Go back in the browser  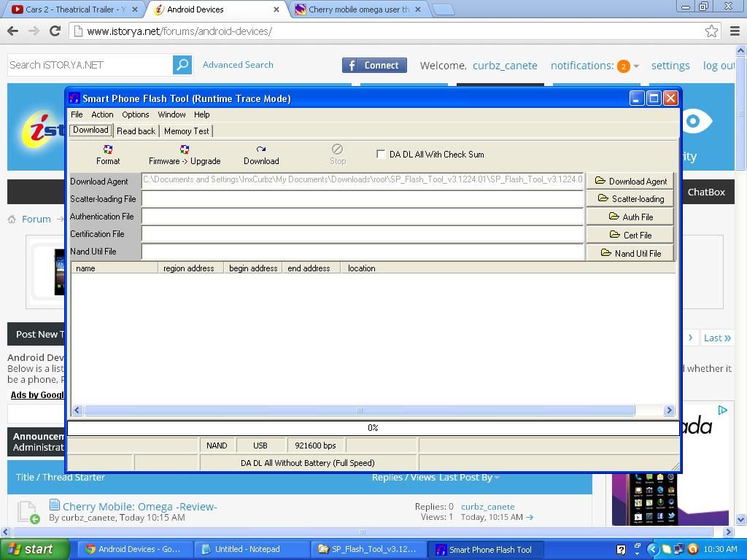[x=13, y=31]
